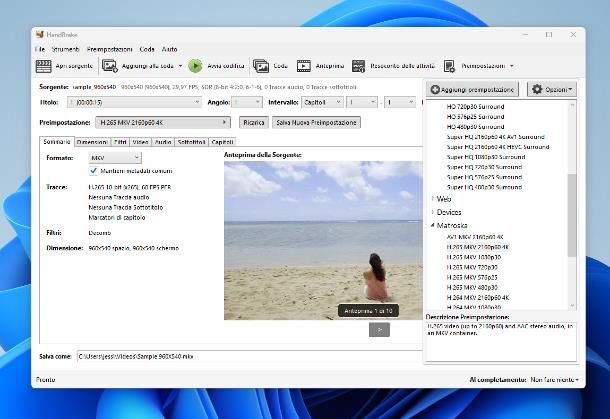The image size is (610, 419).
Task: Collapse the Matroska presets category
Action: click(433, 226)
